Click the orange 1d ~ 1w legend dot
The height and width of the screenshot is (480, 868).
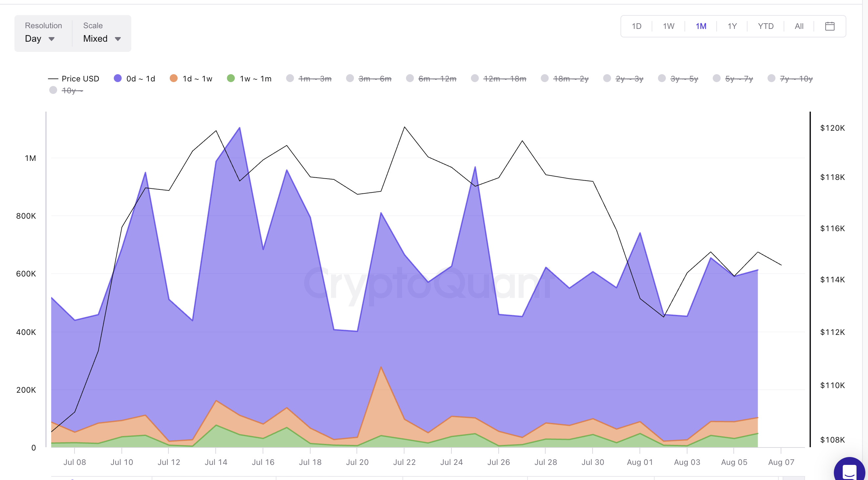tap(174, 78)
